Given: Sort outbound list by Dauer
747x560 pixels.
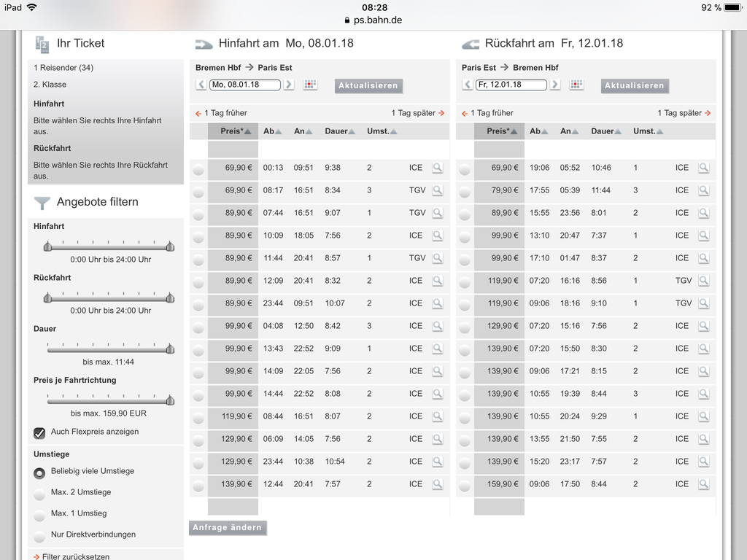Looking at the screenshot, I should tap(339, 131).
